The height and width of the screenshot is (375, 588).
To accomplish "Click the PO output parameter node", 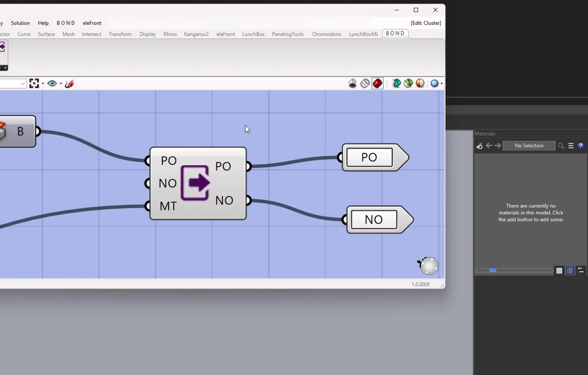I will 375,157.
